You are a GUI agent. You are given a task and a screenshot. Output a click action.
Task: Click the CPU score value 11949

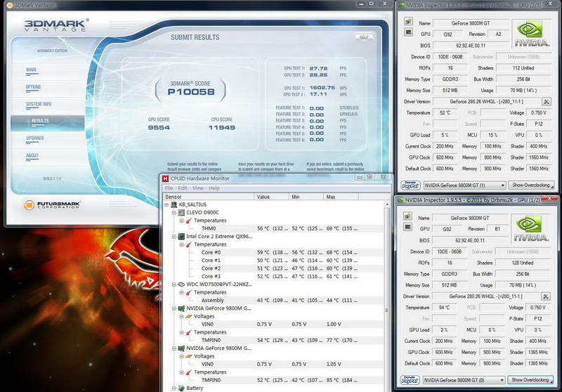click(x=222, y=128)
